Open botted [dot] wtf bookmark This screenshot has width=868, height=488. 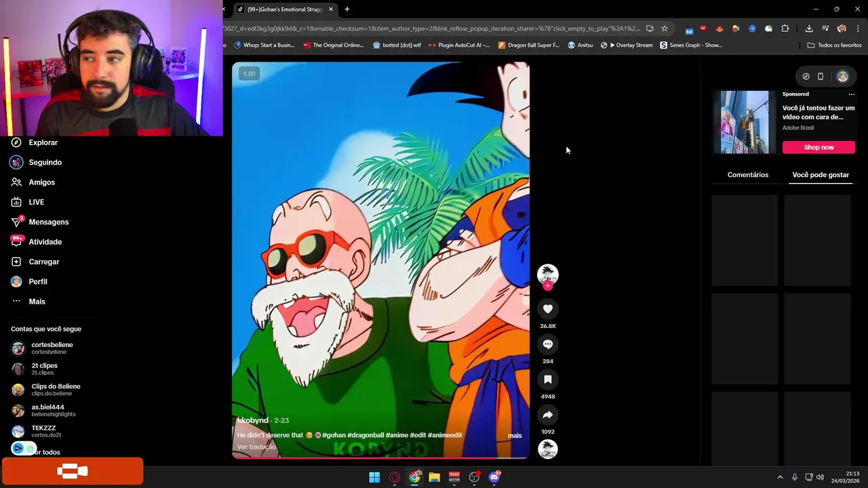pos(397,45)
